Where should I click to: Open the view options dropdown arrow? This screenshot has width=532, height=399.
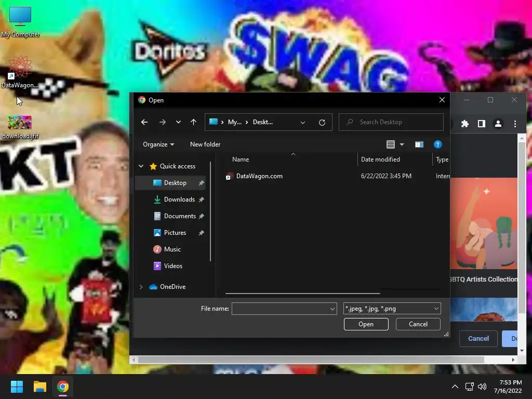click(x=402, y=144)
